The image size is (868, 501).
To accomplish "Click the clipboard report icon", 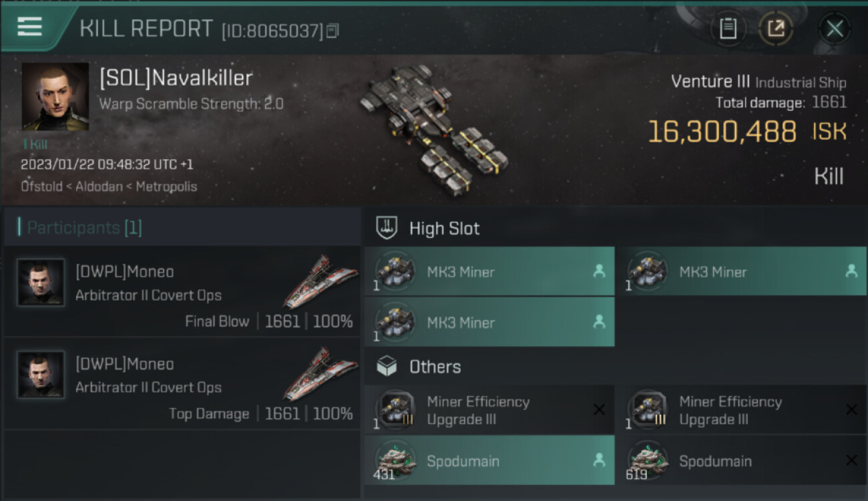I will pyautogui.click(x=728, y=29).
